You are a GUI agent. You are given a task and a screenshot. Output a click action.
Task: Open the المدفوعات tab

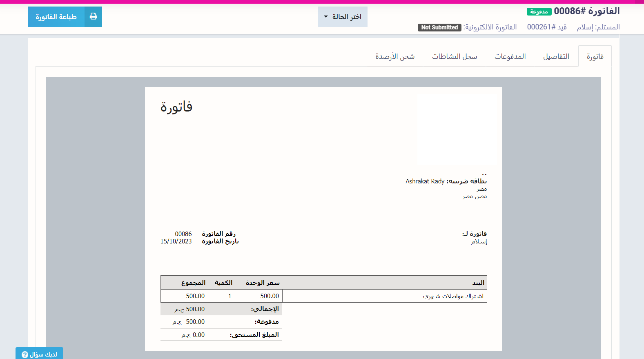[510, 56]
